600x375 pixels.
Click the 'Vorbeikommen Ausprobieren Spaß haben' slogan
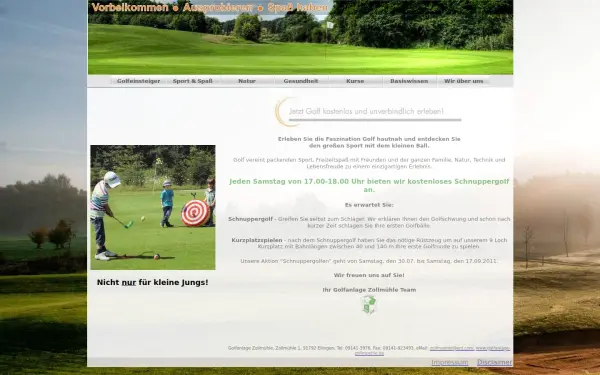(210, 8)
